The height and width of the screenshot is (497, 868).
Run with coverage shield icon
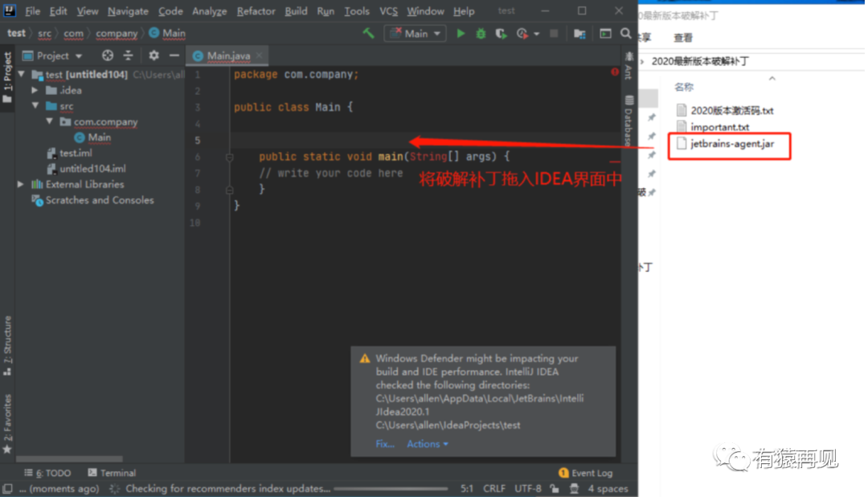[501, 34]
